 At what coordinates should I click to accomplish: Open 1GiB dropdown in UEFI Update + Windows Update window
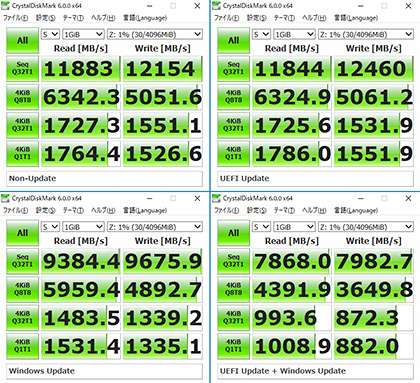coord(294,227)
